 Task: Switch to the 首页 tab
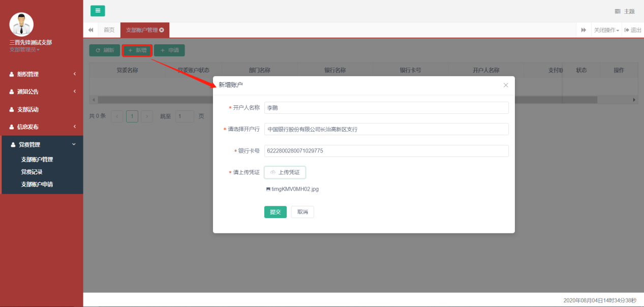coord(109,30)
